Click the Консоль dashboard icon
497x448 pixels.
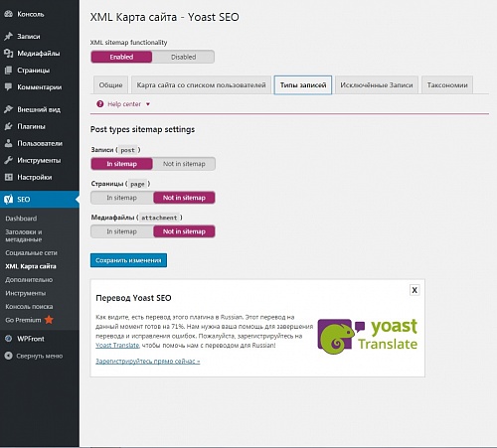tap(8, 14)
